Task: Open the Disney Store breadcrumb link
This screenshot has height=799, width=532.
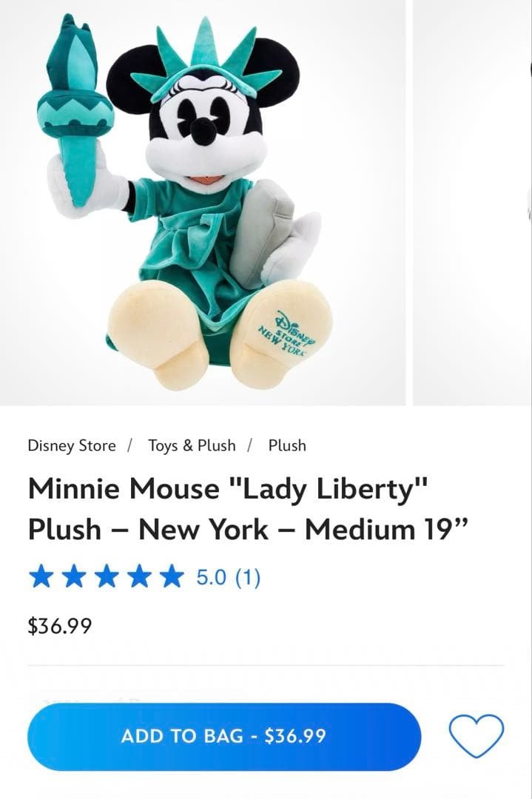Action: [x=72, y=445]
